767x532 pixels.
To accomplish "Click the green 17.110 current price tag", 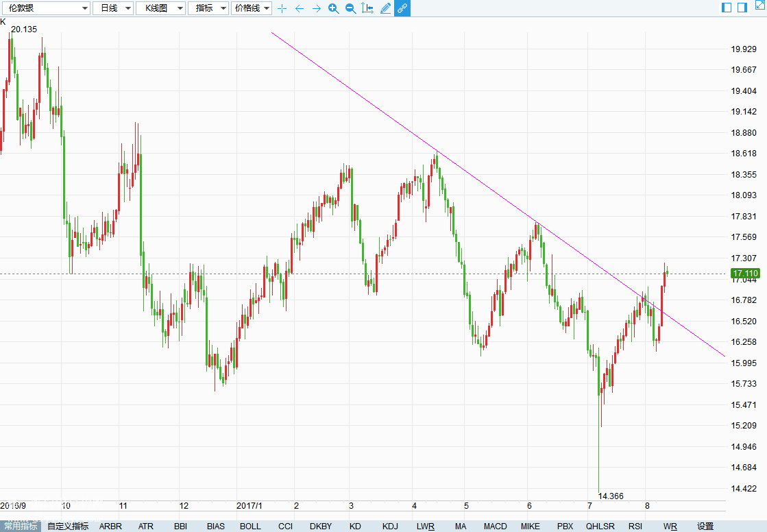I will coord(746,273).
